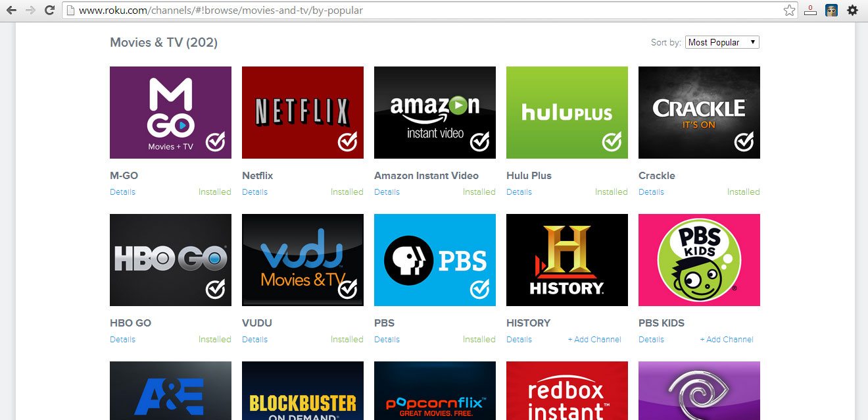This screenshot has width=868, height=420.
Task: Click the Installed status under PBS
Action: [479, 340]
